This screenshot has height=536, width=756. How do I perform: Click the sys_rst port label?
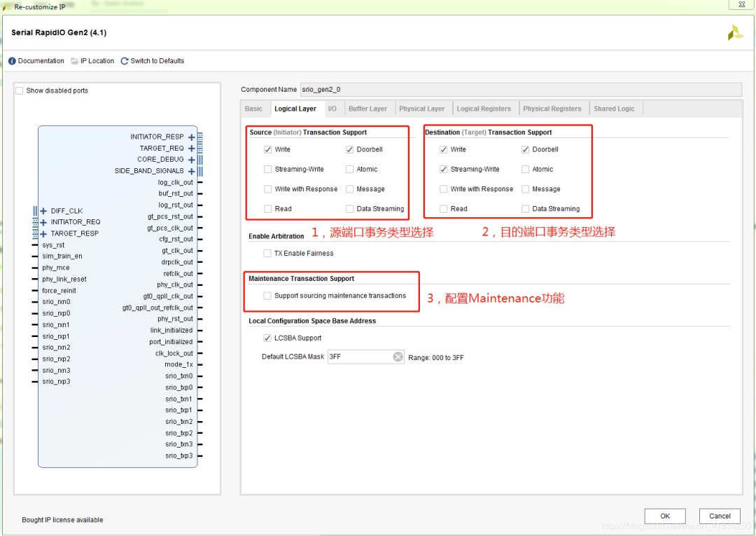[x=53, y=245]
